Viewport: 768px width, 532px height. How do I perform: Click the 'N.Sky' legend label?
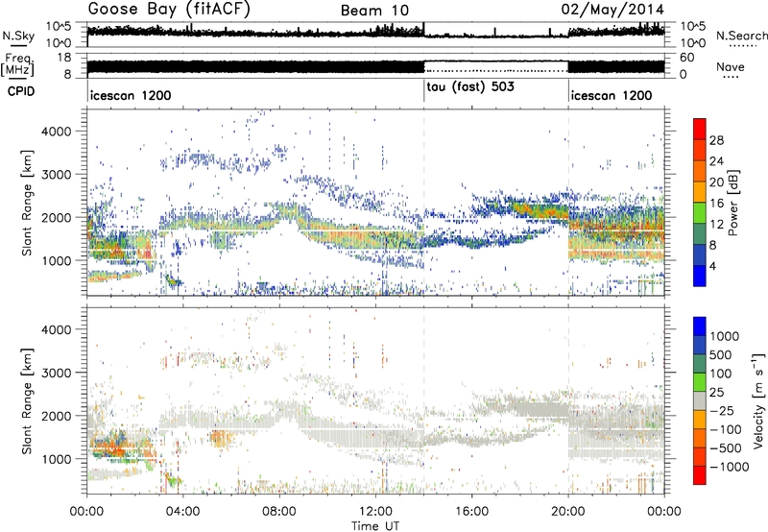click(x=18, y=36)
